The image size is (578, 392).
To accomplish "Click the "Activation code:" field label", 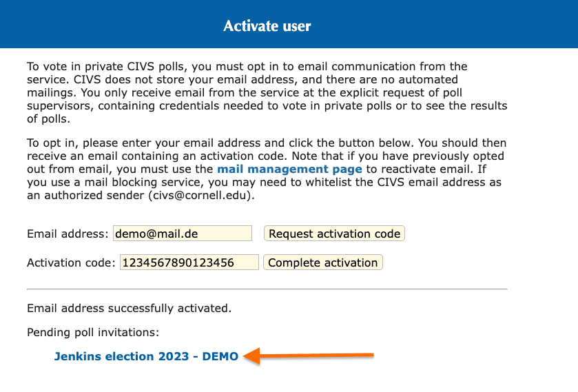I will click(x=71, y=262).
